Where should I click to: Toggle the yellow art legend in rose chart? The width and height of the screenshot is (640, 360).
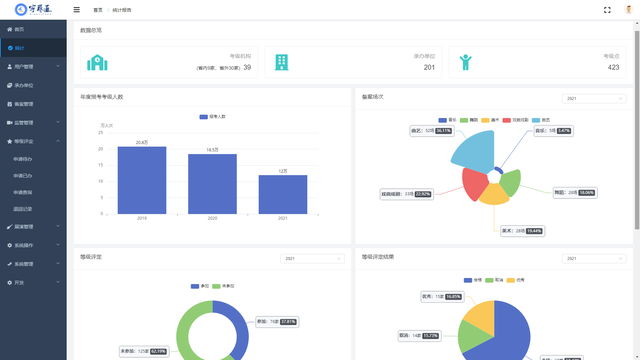[x=490, y=120]
